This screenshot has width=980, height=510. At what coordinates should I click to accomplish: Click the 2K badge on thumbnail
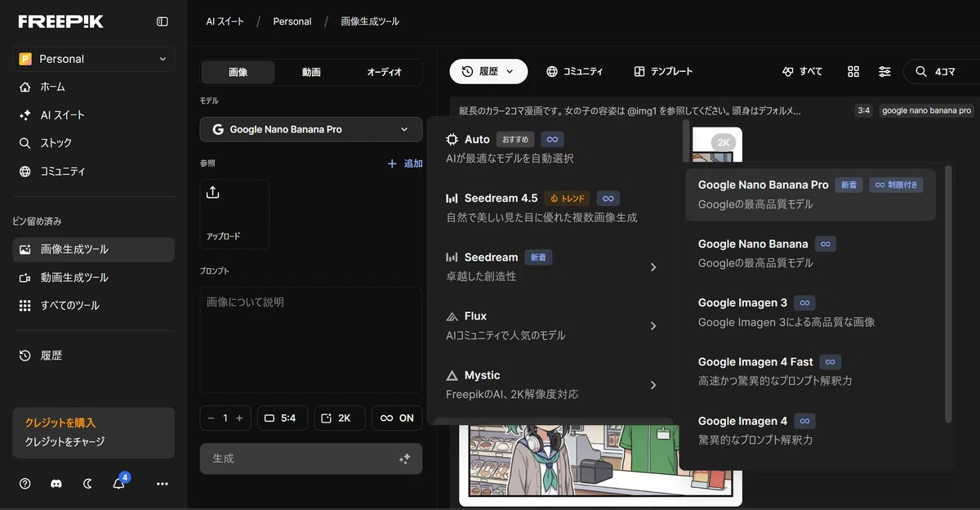pyautogui.click(x=724, y=142)
